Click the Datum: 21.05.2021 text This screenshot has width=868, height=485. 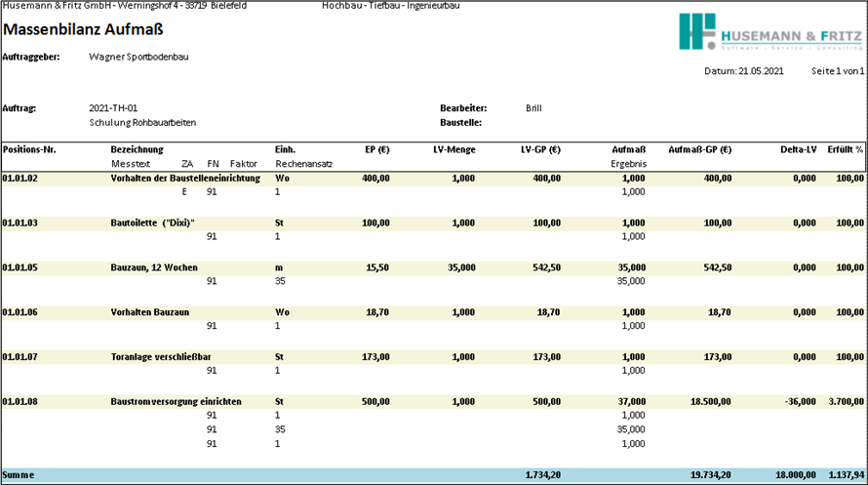coord(745,71)
